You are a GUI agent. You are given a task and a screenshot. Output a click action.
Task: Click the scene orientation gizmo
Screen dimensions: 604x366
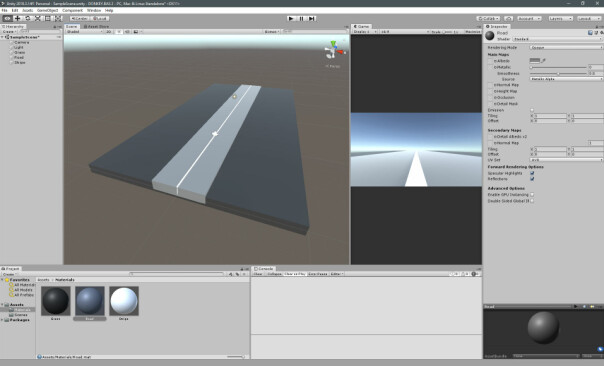tap(333, 51)
